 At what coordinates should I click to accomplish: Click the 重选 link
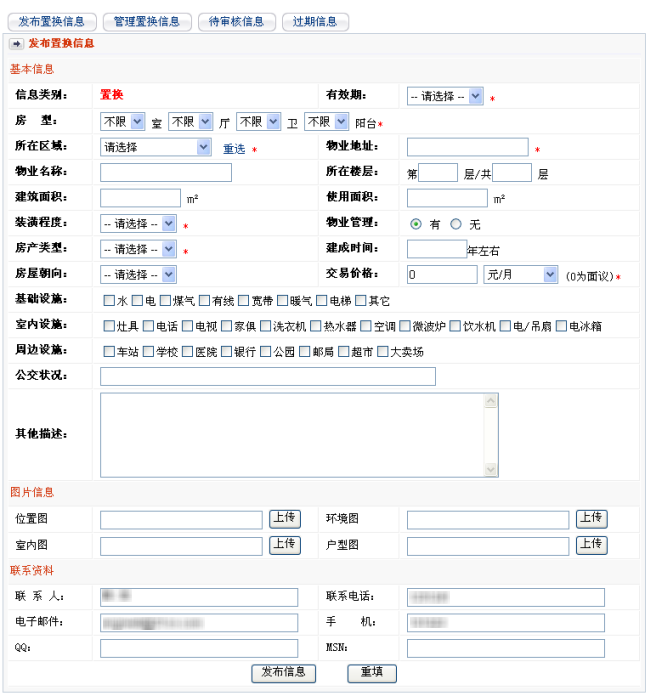coord(234,149)
